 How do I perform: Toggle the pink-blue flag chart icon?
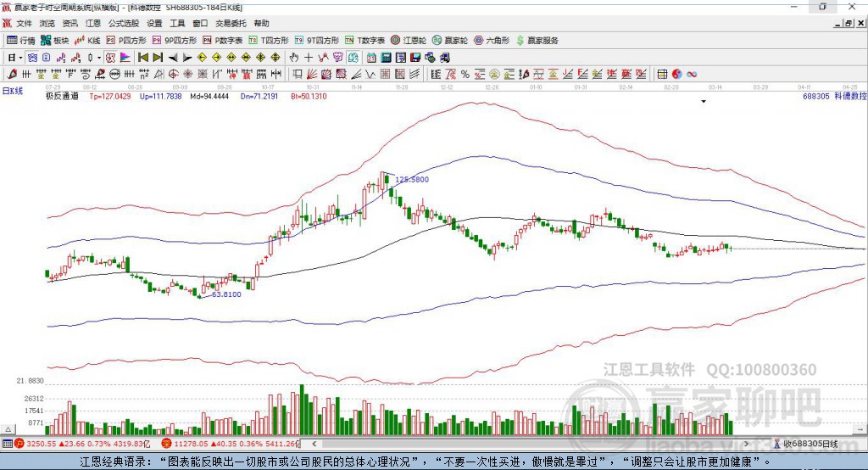point(125,58)
